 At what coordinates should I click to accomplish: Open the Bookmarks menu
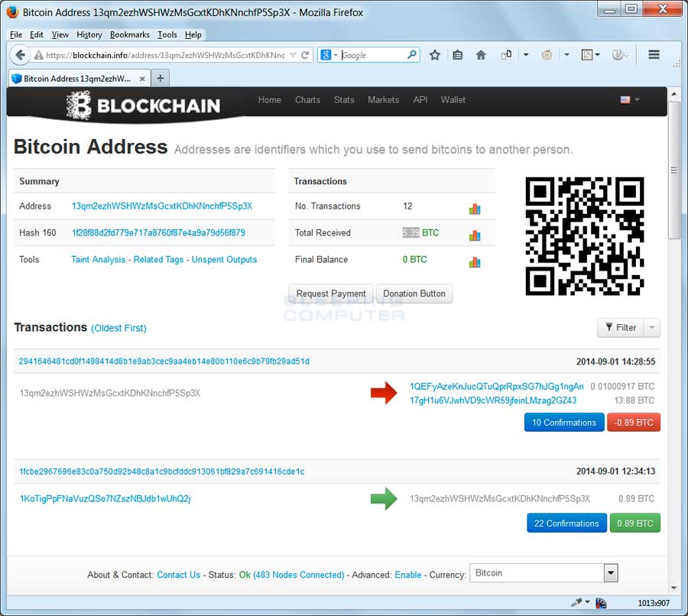129,34
